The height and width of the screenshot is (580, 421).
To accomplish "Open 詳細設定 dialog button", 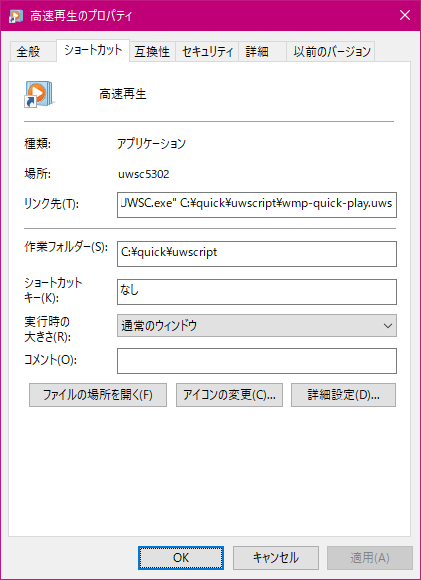I will tap(343, 395).
